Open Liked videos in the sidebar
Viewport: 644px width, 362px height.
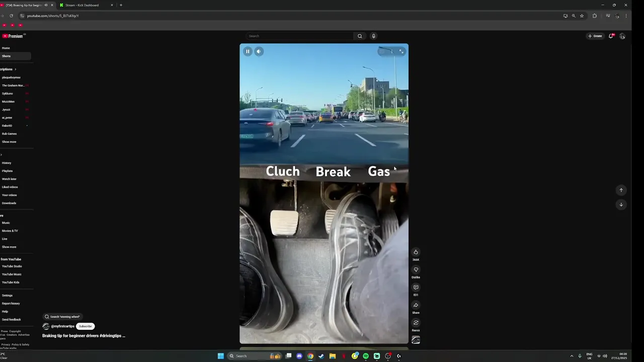[x=10, y=187]
